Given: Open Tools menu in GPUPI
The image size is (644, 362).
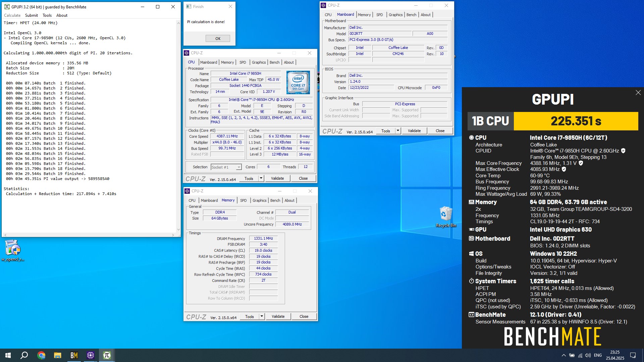Looking at the screenshot, I should [47, 15].
